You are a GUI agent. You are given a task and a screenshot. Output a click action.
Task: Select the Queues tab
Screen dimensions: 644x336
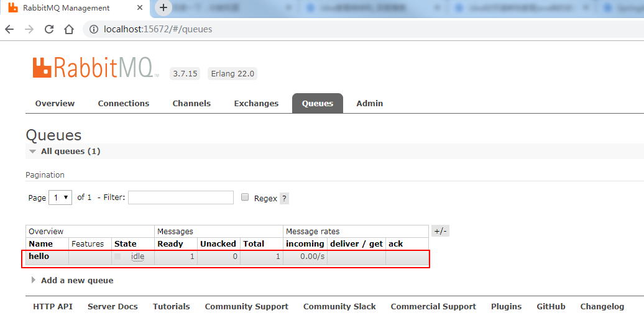click(x=318, y=103)
